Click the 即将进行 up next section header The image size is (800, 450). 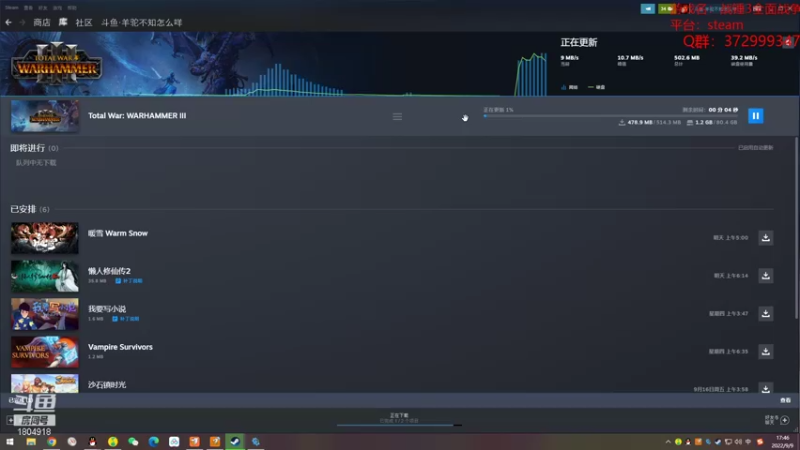(x=34, y=148)
